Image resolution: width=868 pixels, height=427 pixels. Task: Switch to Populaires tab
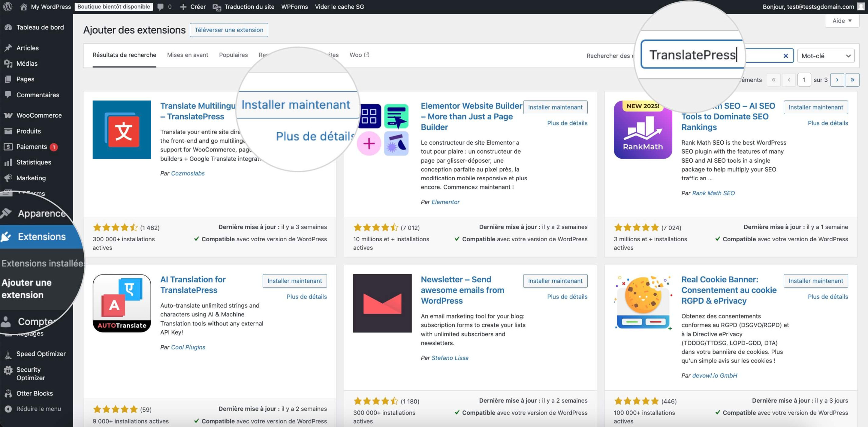(x=233, y=55)
